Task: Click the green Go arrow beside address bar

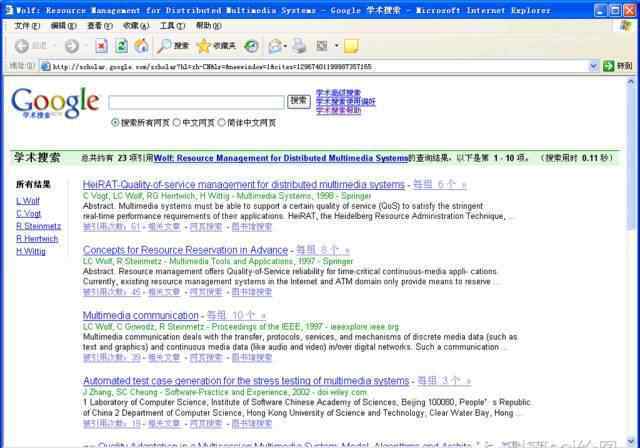Action: click(608, 66)
